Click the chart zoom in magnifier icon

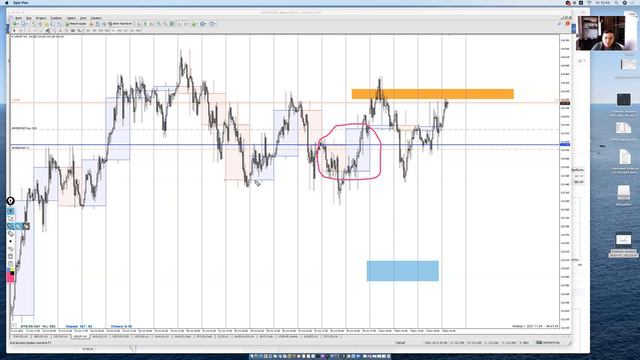click(159, 24)
